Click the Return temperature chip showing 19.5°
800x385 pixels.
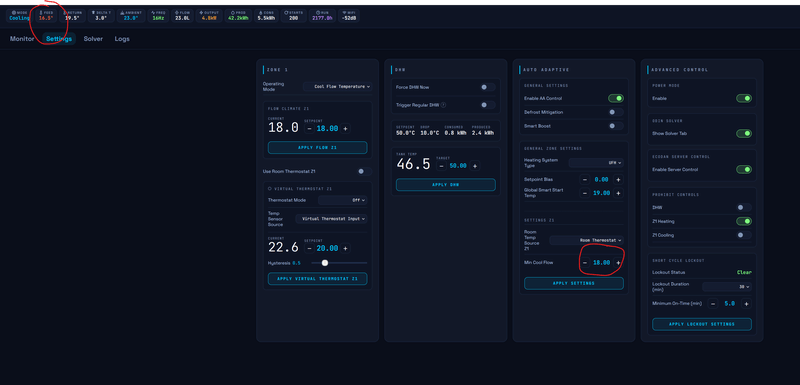pos(72,15)
